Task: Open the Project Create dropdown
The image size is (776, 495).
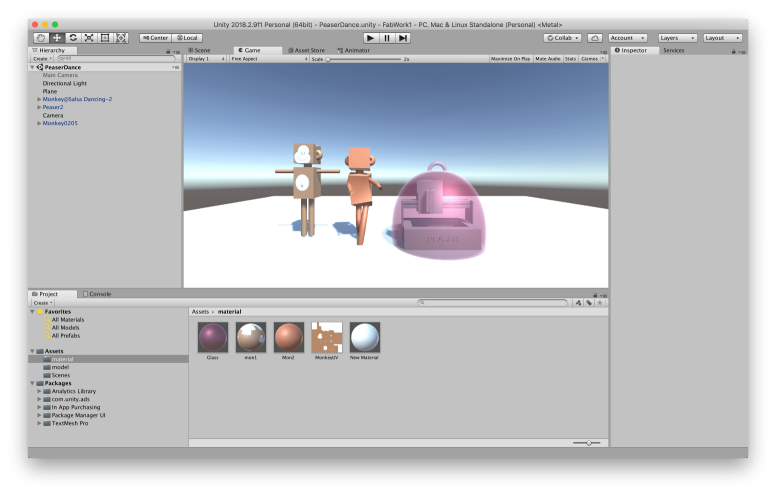Action: [43, 302]
